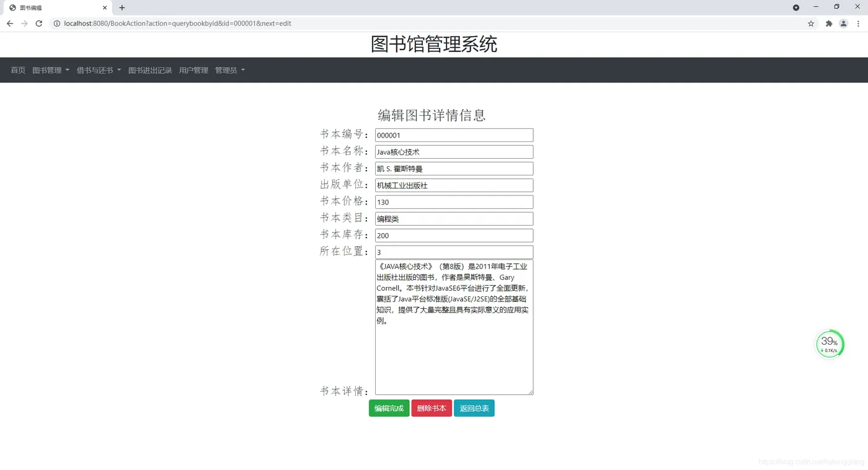
Task: Go back using the browser back arrow
Action: [10, 24]
